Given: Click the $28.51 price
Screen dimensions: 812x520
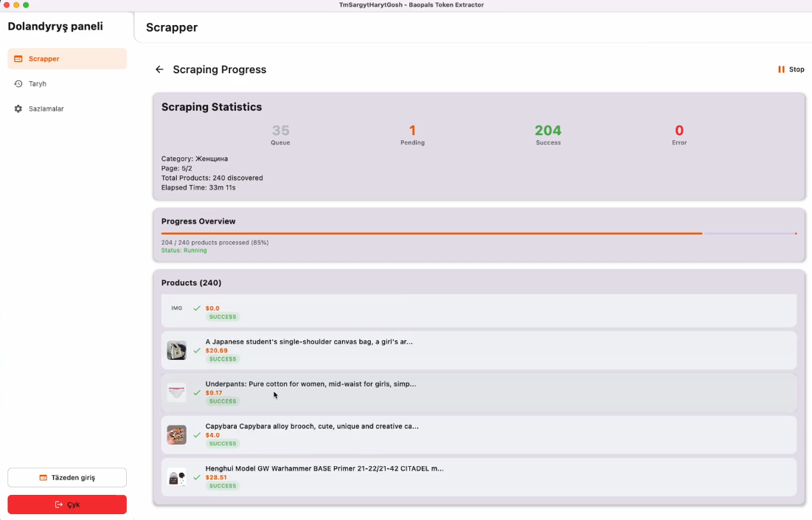Looking at the screenshot, I should (216, 477).
